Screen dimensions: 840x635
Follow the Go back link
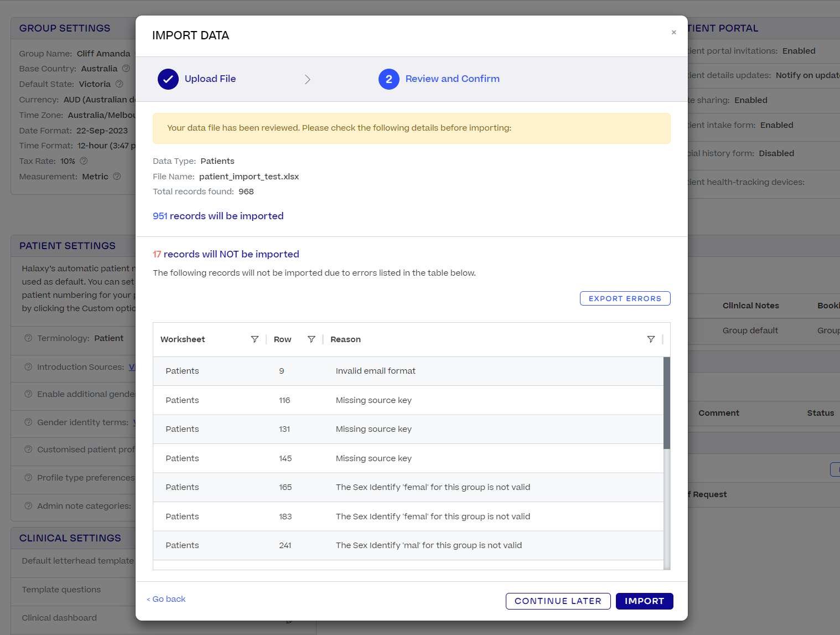point(165,598)
